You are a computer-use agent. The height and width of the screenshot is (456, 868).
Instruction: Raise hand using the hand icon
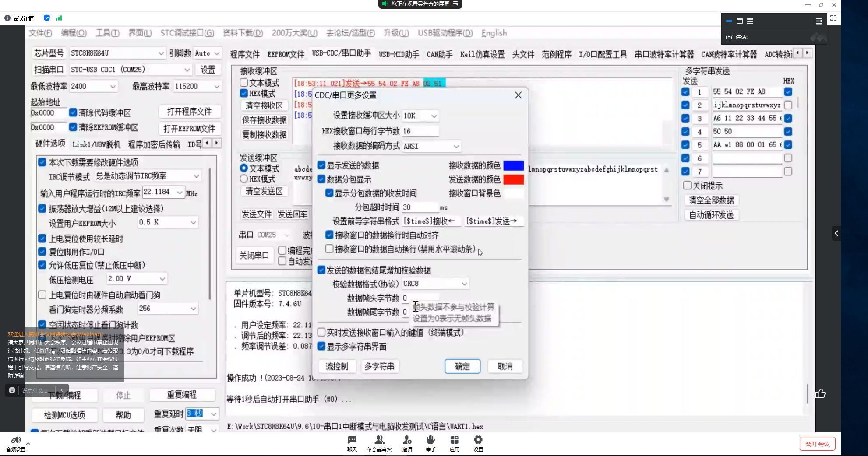[x=430, y=440]
